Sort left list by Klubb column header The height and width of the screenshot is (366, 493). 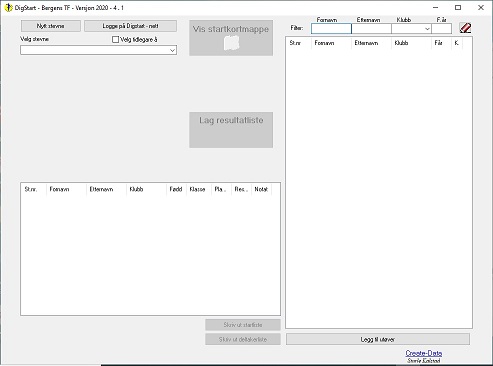(x=146, y=189)
